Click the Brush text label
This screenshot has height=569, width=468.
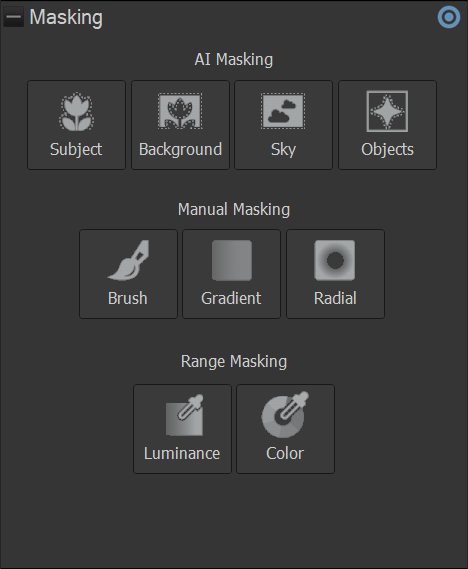pos(128,298)
